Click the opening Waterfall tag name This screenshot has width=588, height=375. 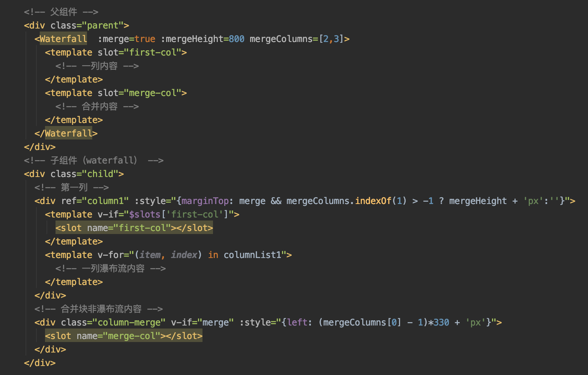click(63, 39)
